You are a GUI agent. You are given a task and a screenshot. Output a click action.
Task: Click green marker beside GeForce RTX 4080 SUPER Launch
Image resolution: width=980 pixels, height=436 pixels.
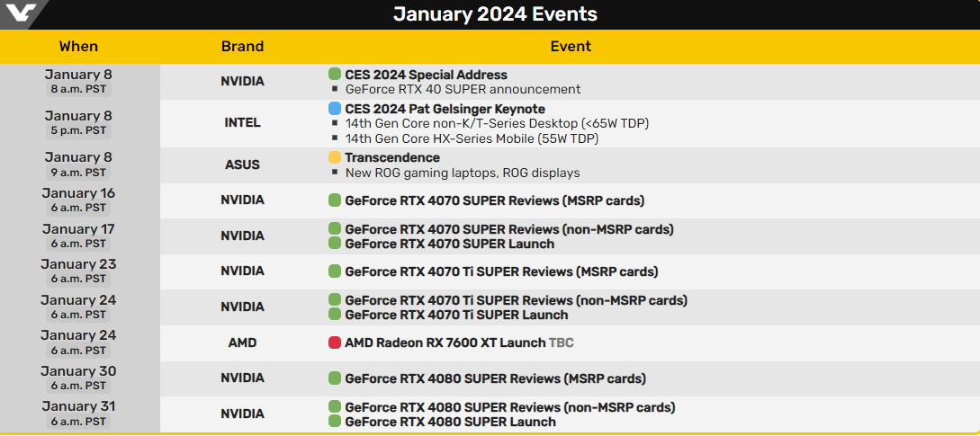[335, 421]
